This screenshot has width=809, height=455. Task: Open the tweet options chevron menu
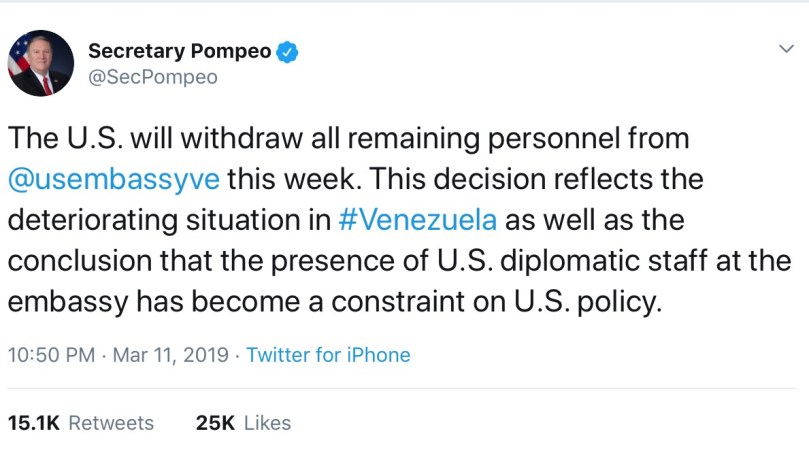(x=786, y=48)
